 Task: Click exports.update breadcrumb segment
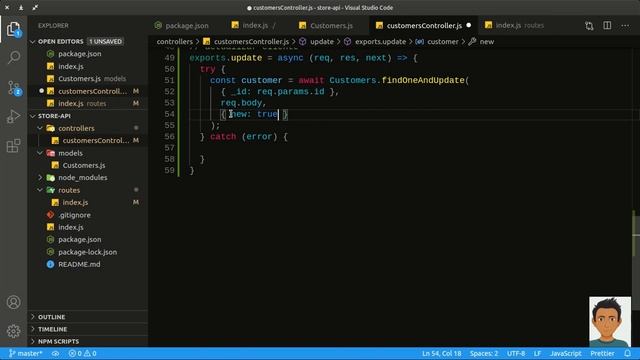pos(375,42)
